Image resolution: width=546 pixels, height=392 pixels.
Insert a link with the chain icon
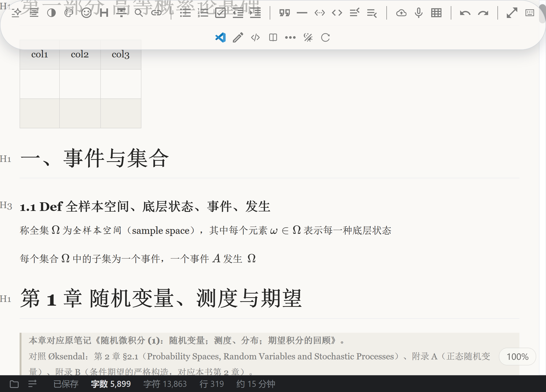pyautogui.click(x=156, y=13)
